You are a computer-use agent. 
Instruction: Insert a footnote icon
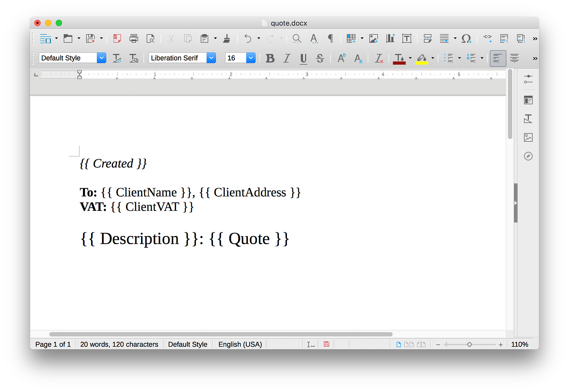[x=504, y=39]
